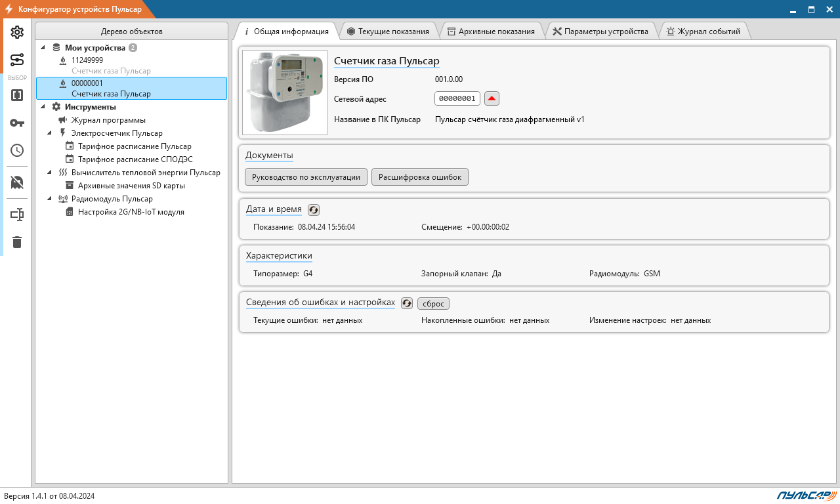This screenshot has width=840, height=504.
Task: Click the device connection icon above the trash
Action: click(17, 215)
